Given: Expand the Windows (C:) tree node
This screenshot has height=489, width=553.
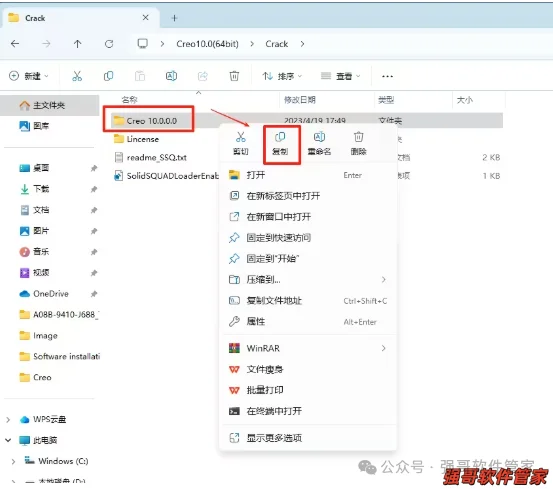Looking at the screenshot, I should click(13, 461).
